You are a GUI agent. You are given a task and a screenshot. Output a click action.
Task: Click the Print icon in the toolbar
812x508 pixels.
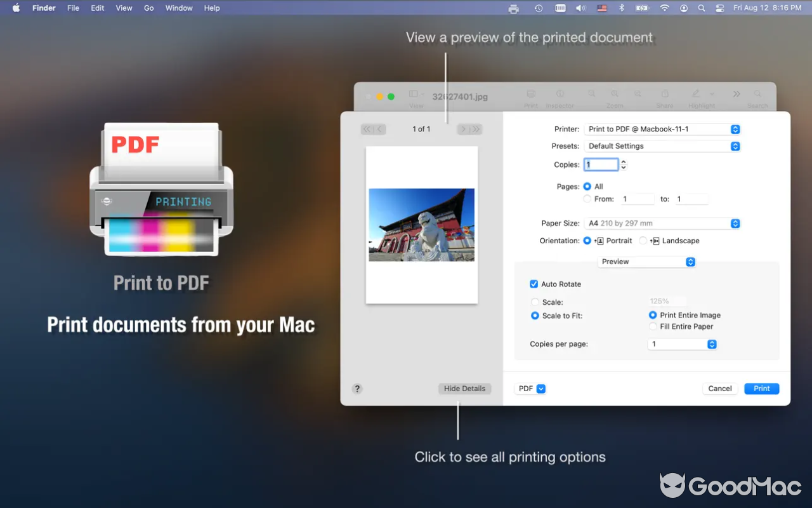[531, 93]
